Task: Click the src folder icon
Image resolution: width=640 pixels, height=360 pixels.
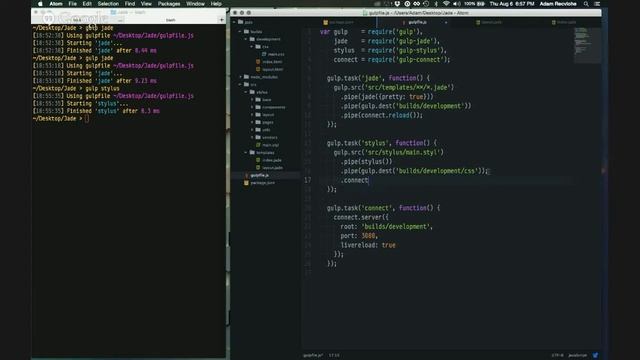Action: [x=246, y=84]
